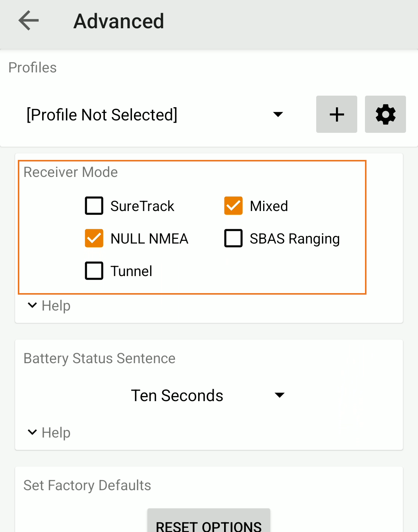This screenshot has width=418, height=532.
Task: Tap the back arrow icon
Action: click(29, 21)
